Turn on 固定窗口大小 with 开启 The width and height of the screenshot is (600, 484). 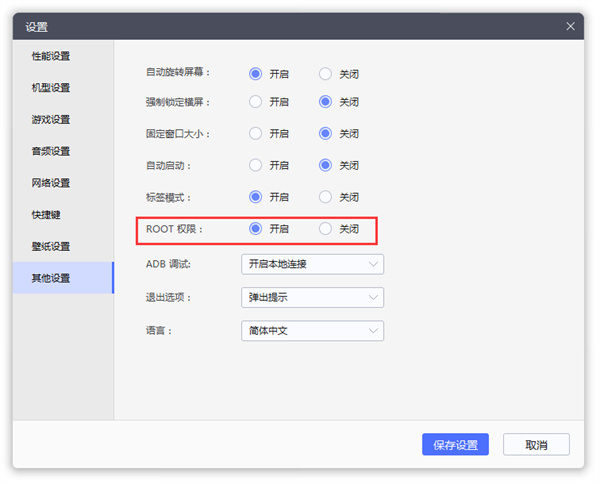(x=256, y=133)
